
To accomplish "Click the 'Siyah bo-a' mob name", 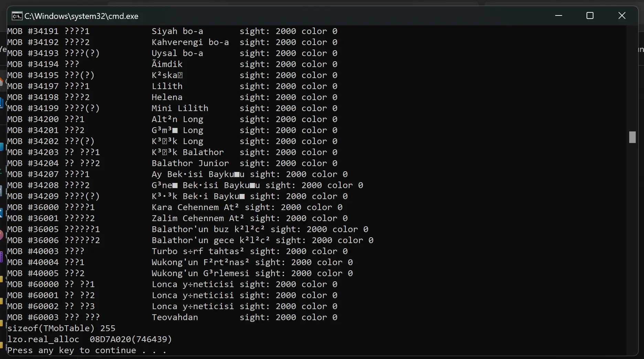I will (x=177, y=31).
